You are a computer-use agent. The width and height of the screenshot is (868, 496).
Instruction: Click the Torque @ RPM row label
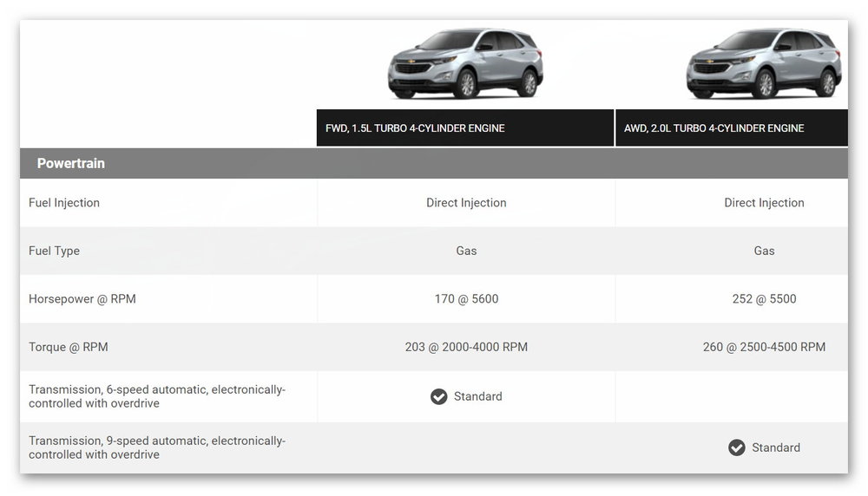pyautogui.click(x=69, y=347)
